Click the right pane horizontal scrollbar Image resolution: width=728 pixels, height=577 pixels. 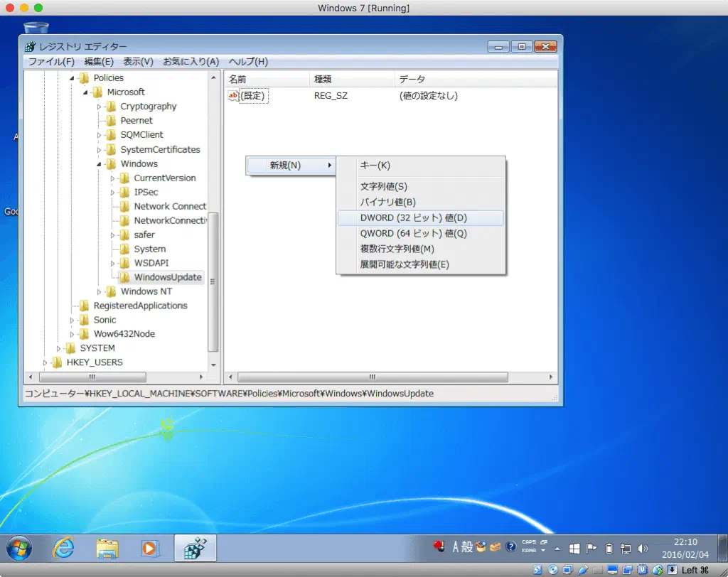coord(371,377)
